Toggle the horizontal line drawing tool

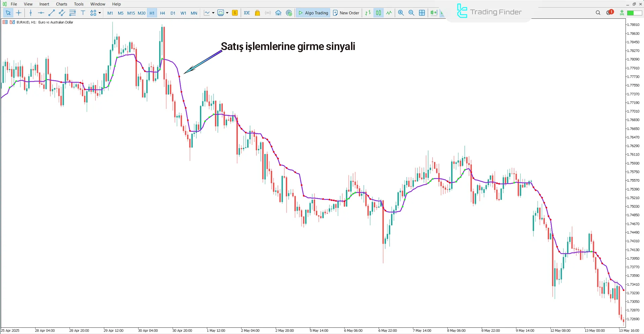click(41, 13)
